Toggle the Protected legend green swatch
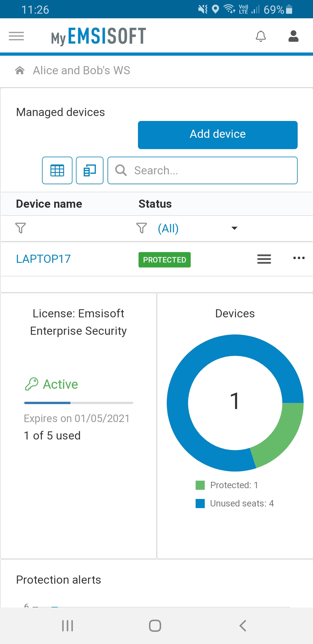 [200, 485]
